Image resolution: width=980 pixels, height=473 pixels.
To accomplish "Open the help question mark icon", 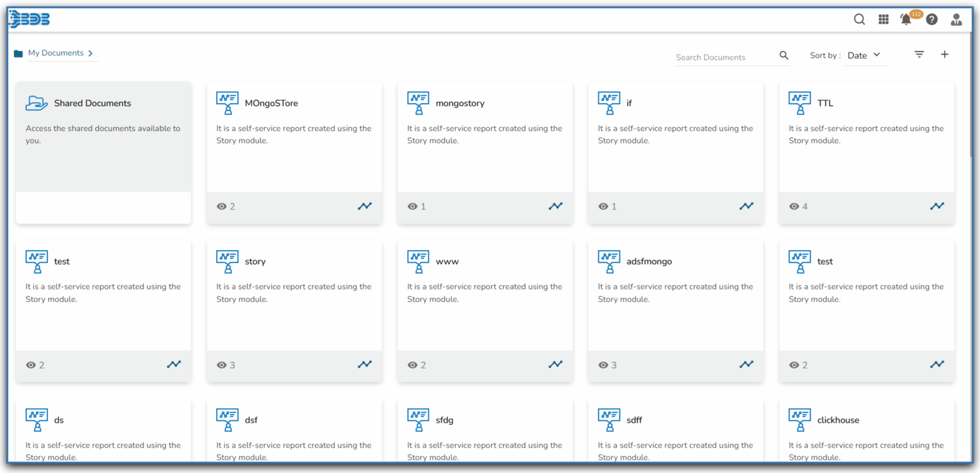I will pyautogui.click(x=931, y=19).
